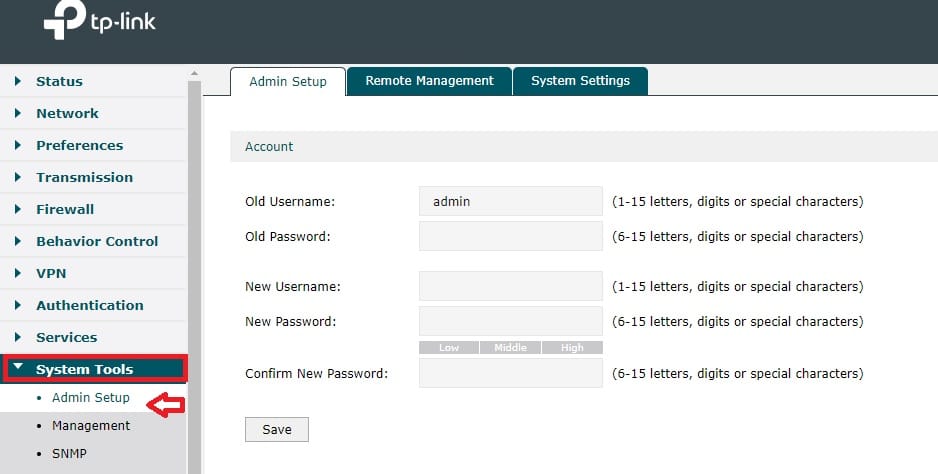
Task: Open the Behavior Control menu
Action: pyautogui.click(x=97, y=241)
